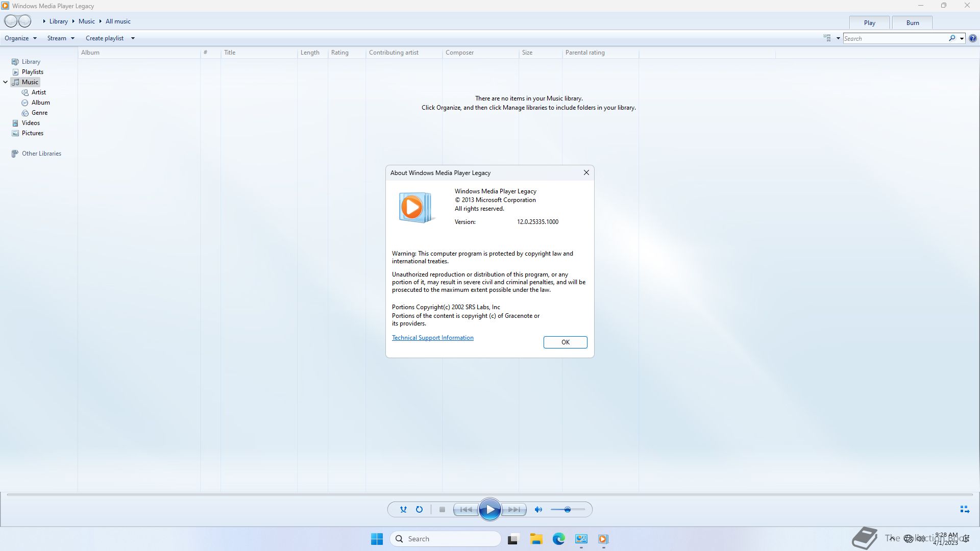Click the taskbar Search box
This screenshot has width=980, height=551.
(445, 539)
